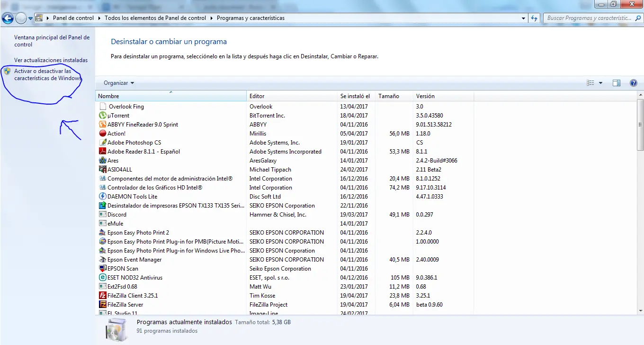This screenshot has width=644, height=345.
Task: Click the Ext2Fsd 0.68 icon
Action: tap(103, 287)
